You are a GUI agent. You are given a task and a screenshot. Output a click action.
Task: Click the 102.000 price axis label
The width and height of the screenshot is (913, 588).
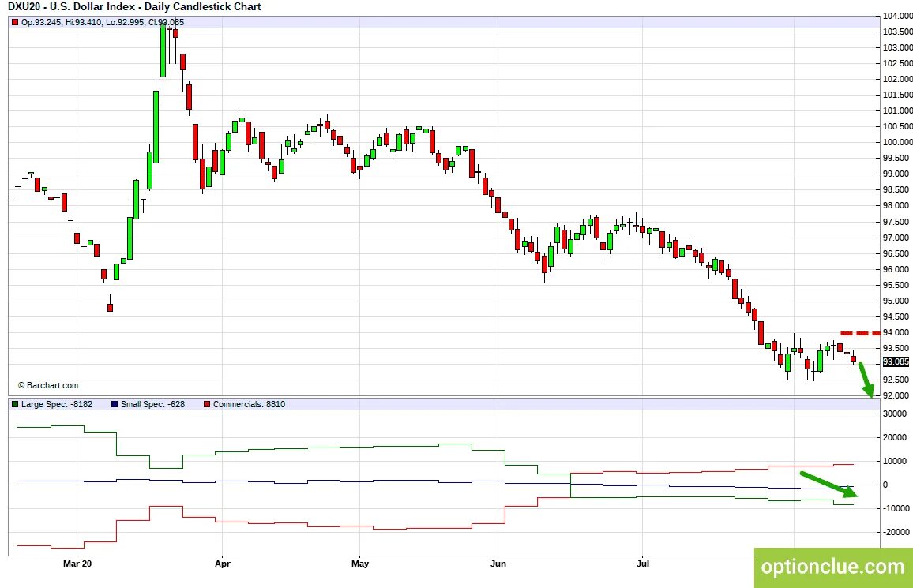tap(898, 79)
